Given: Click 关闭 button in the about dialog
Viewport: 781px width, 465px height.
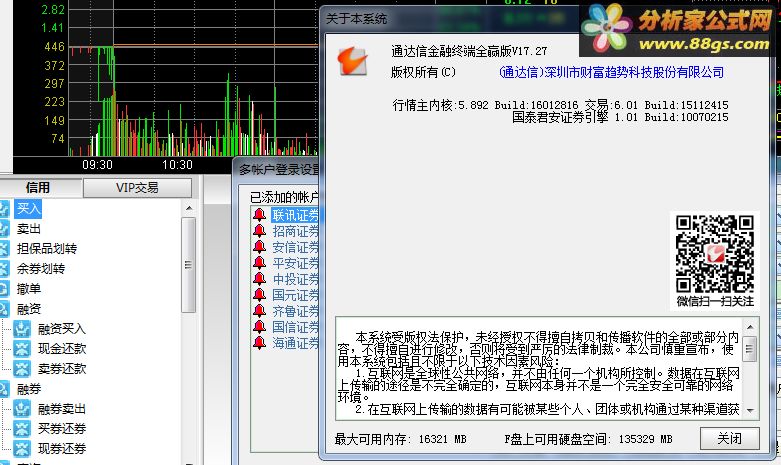Looking at the screenshot, I should [730, 439].
